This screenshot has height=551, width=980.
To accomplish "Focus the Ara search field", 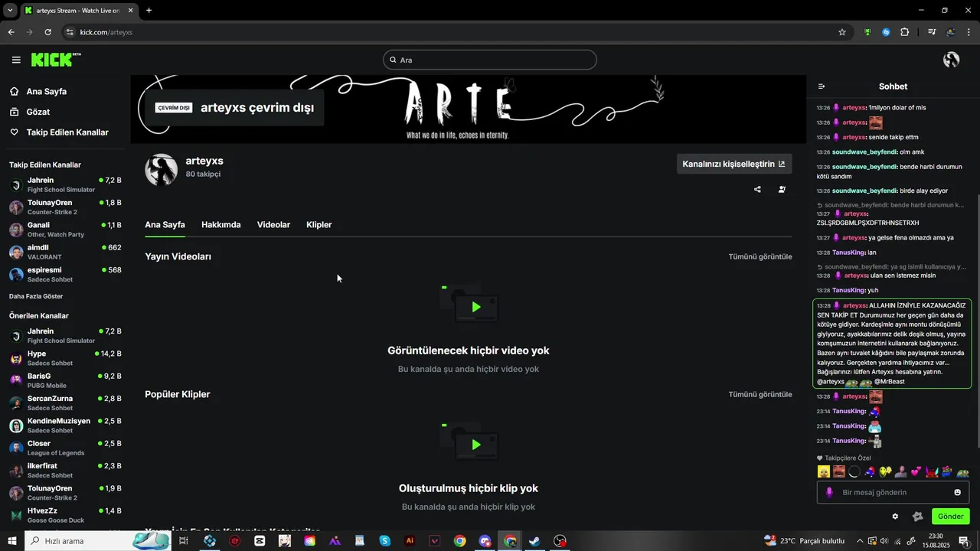I will (x=490, y=60).
